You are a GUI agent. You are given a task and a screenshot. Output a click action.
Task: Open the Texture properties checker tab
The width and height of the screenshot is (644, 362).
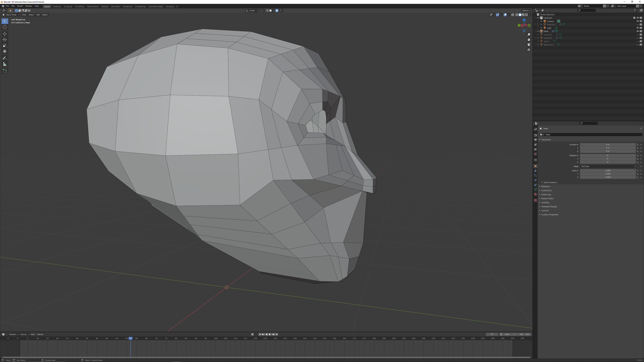(535, 200)
